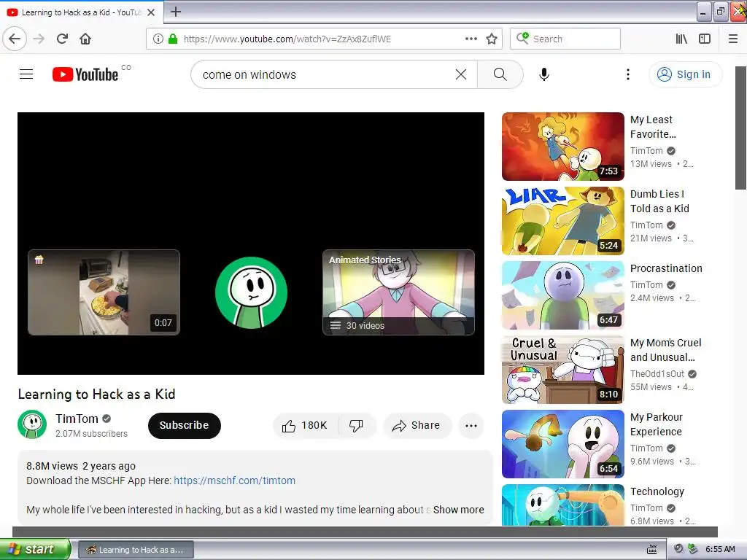Open the Windows start button
This screenshot has width=747, height=560.
(x=35, y=549)
